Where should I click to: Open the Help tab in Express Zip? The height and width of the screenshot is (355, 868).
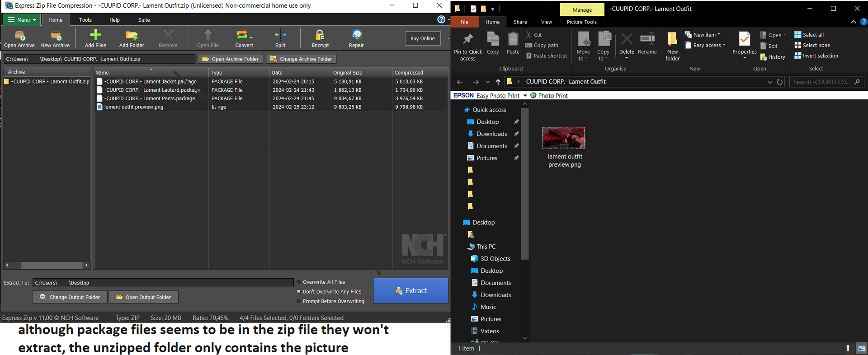pos(114,20)
